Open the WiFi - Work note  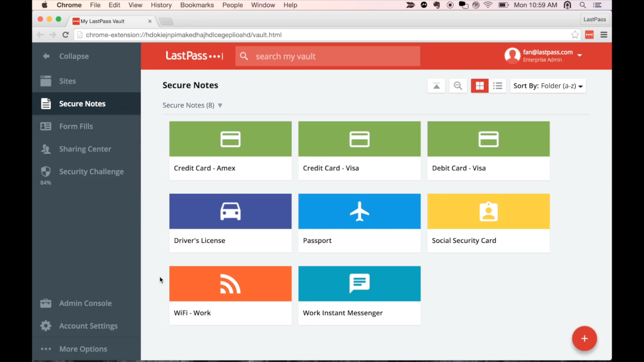(x=230, y=295)
